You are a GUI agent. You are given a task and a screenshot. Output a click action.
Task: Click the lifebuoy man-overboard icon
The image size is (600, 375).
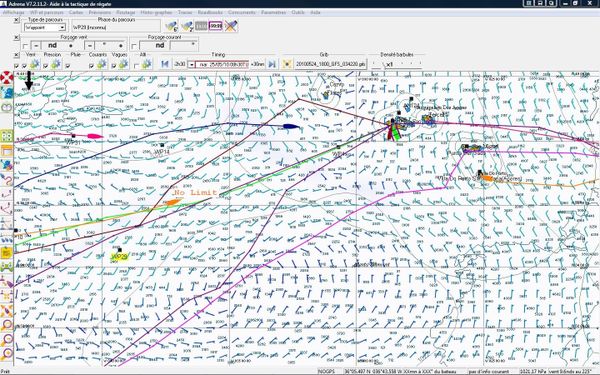[x=7, y=78]
